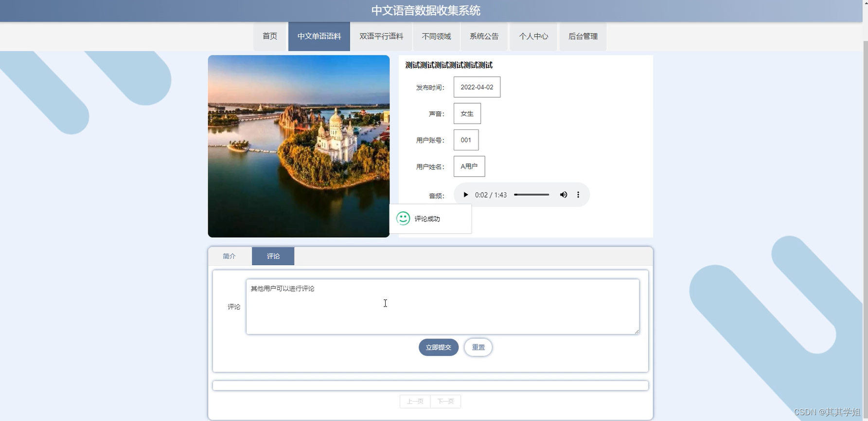The width and height of the screenshot is (868, 421).
Task: Click the 001 user account value
Action: 466,140
